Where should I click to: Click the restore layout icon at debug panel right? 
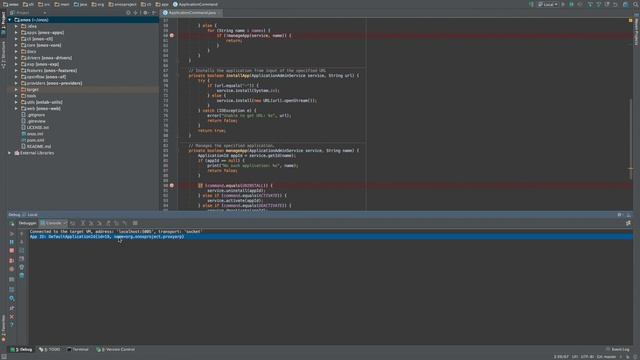tap(628, 223)
